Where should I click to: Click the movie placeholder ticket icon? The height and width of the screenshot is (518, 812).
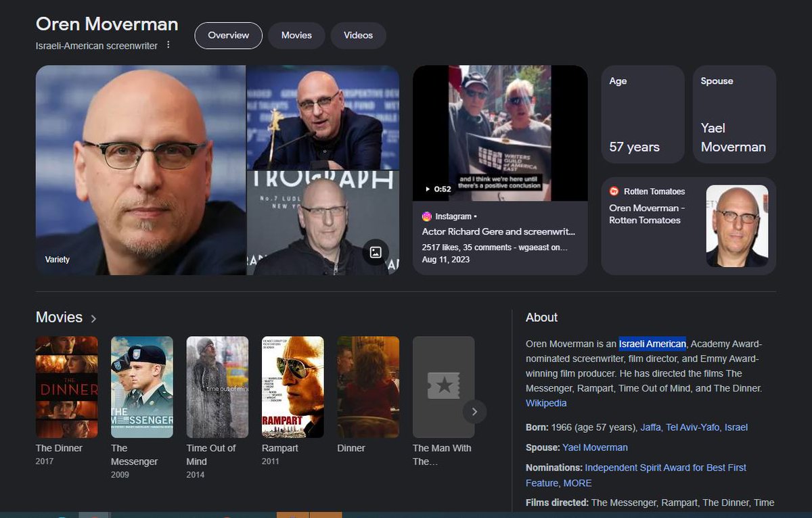click(x=443, y=386)
